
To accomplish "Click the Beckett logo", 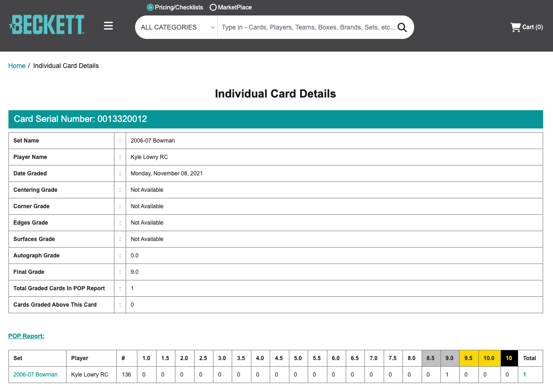I will (x=46, y=25).
